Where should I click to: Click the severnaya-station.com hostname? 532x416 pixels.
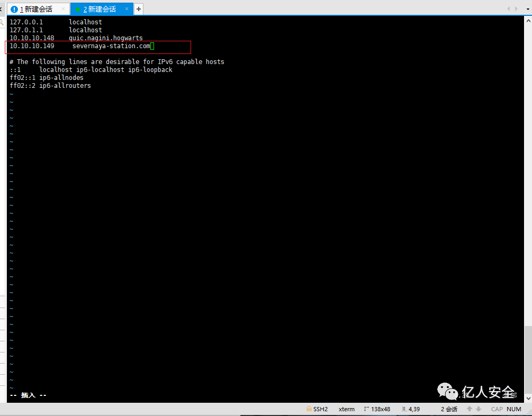point(111,46)
